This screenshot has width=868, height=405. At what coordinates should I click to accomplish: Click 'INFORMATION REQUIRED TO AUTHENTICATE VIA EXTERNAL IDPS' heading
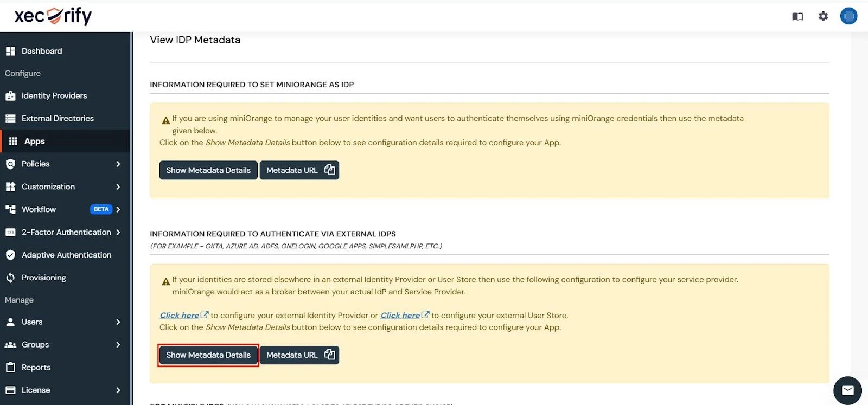(273, 234)
